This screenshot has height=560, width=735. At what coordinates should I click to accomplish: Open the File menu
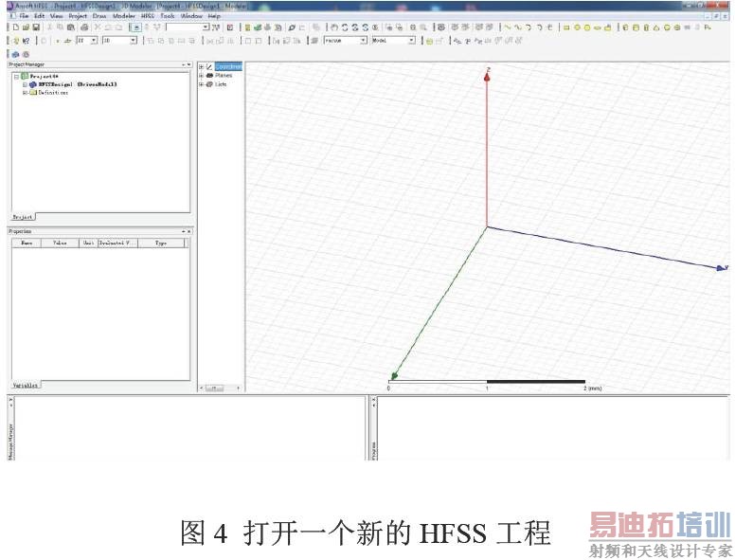[24, 16]
